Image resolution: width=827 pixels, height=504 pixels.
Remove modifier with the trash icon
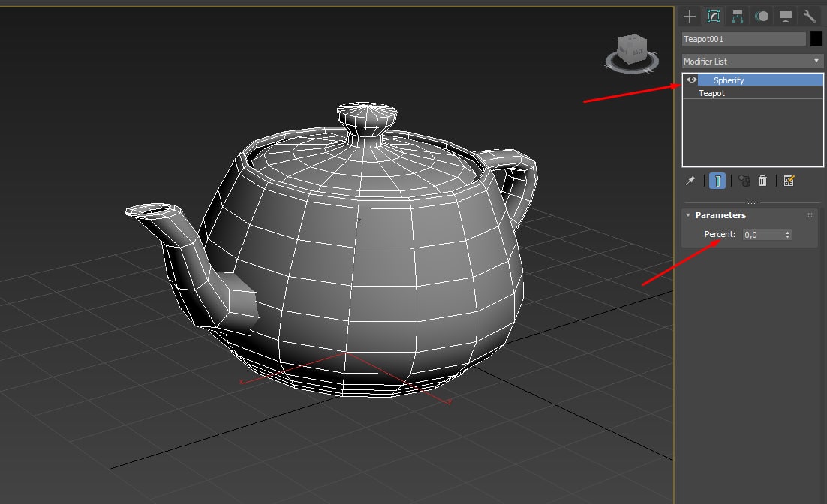tap(762, 181)
